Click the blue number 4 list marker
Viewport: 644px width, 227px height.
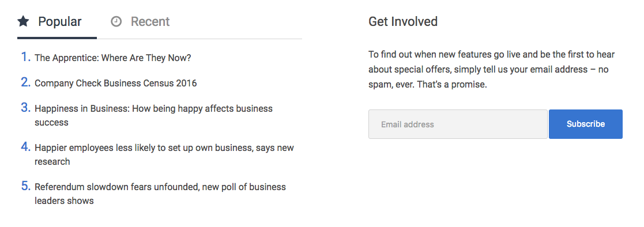[x=26, y=147]
